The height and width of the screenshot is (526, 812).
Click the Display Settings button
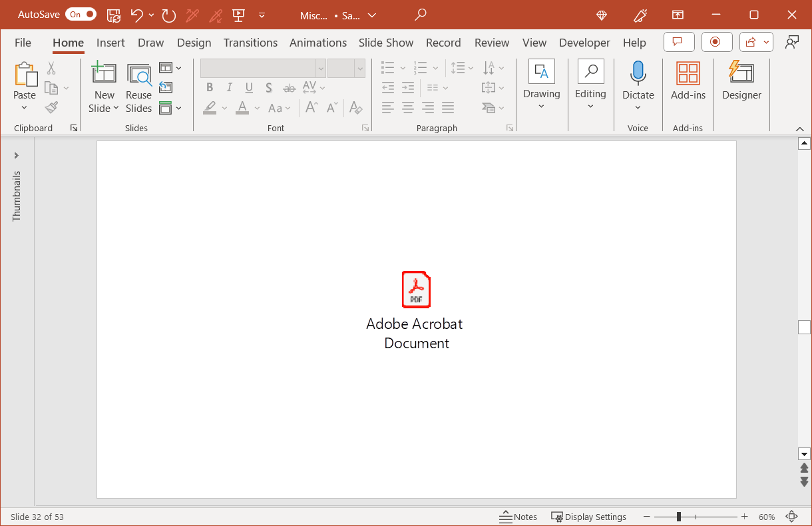588,517
